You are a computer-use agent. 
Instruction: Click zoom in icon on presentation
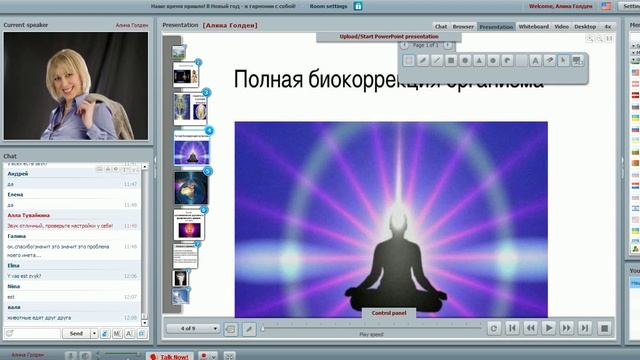590,38
